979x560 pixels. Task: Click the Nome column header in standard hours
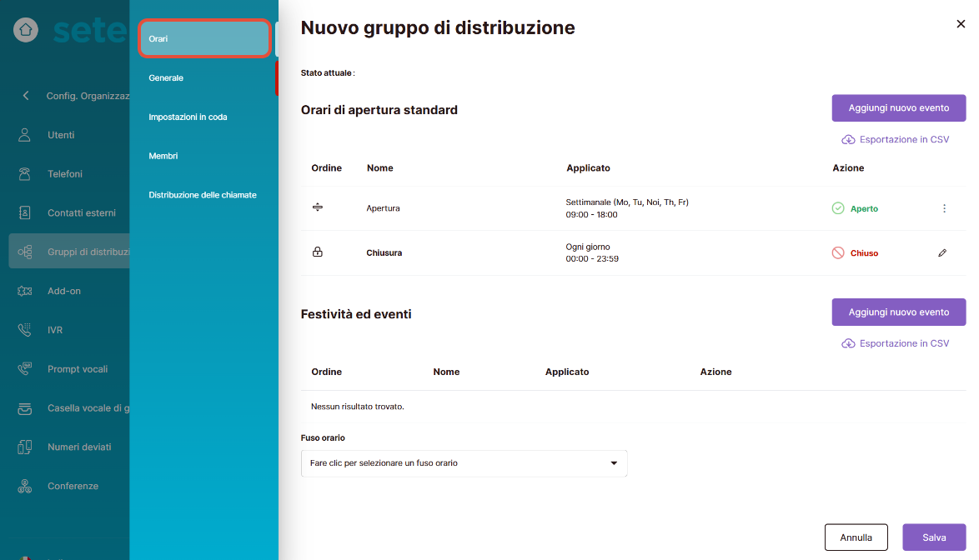[x=379, y=167]
